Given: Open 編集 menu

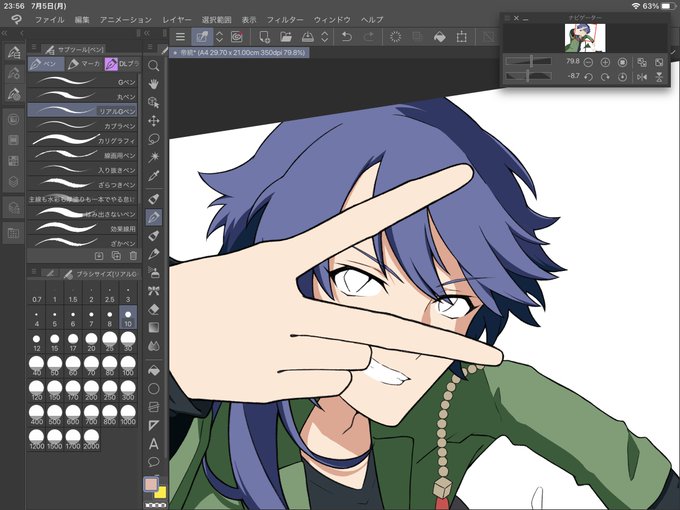Looking at the screenshot, I should (82, 20).
